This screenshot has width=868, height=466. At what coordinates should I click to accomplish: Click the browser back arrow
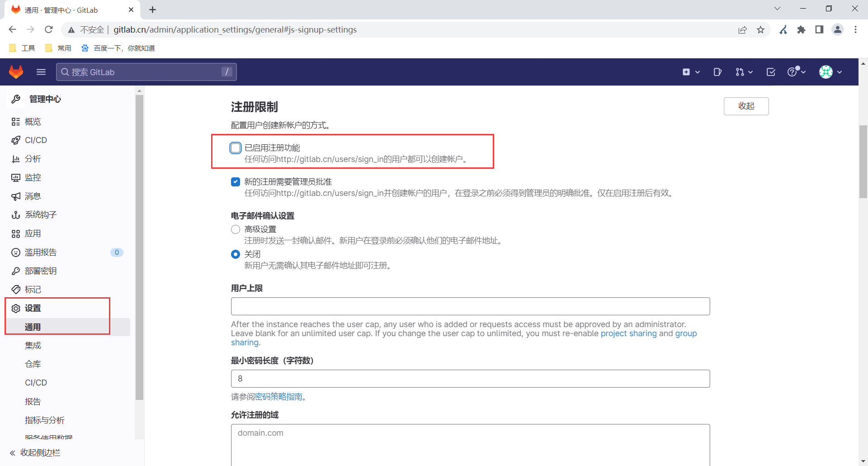pos(12,29)
